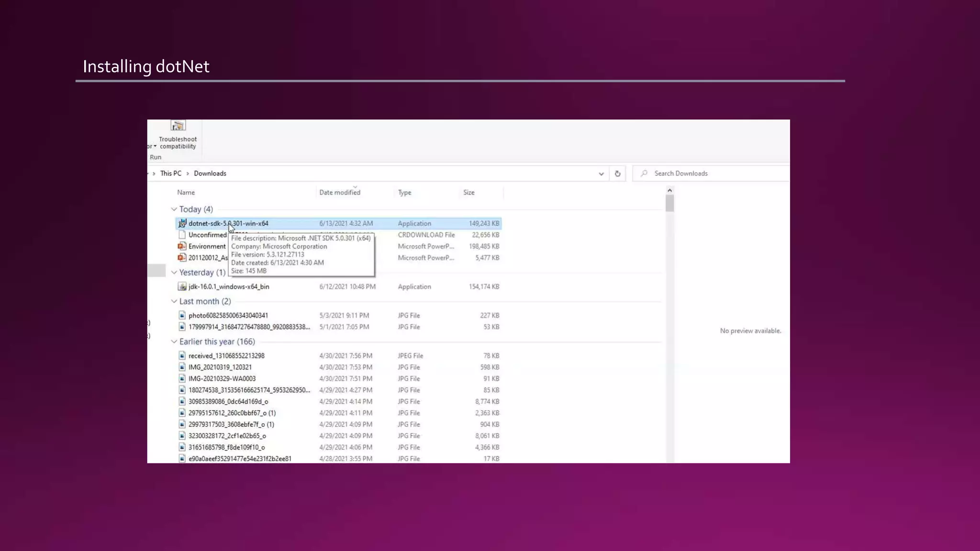The width and height of the screenshot is (980, 551).
Task: Select 29795157612_260c0bbf67_o (1) image icon
Action: (182, 413)
